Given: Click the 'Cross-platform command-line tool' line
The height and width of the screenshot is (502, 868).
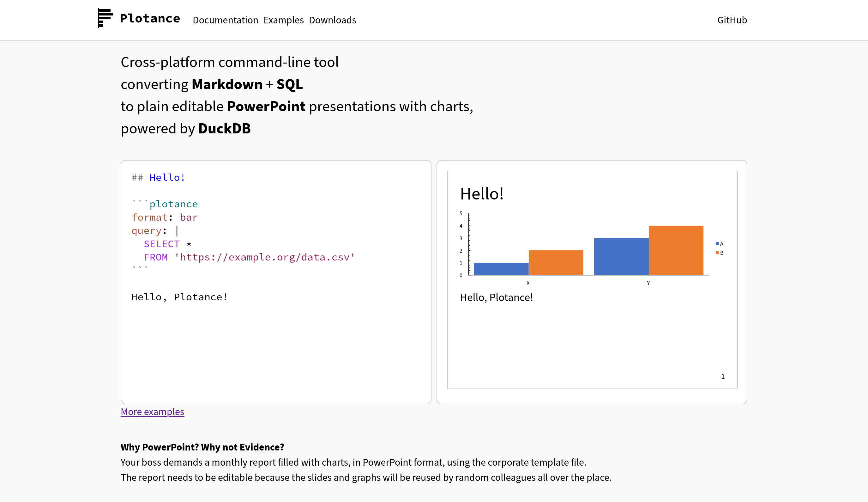Looking at the screenshot, I should (230, 62).
